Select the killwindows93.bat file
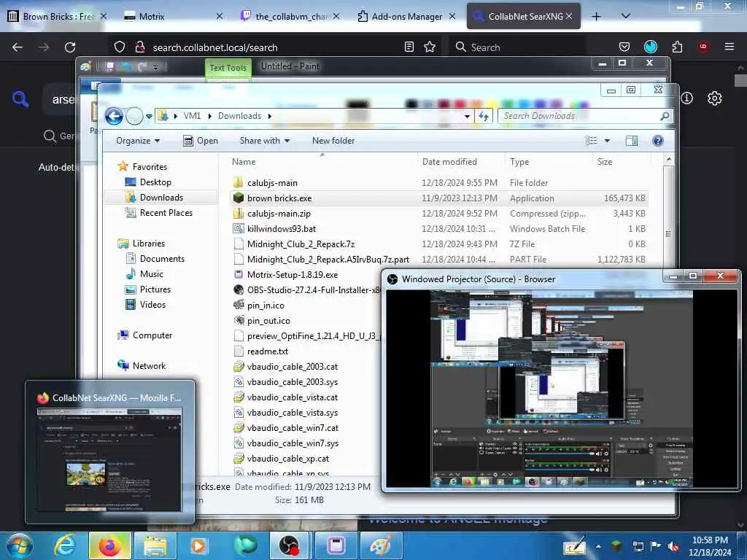Screen dimensions: 747x560 point(282,228)
